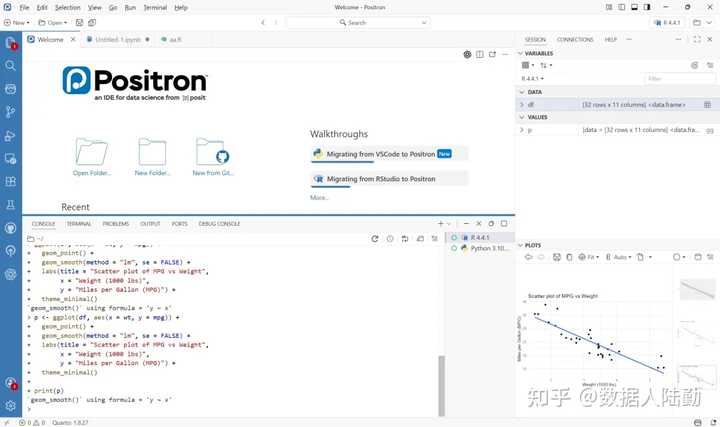Open the New dropdown in the top toolbar
The image size is (720, 427).
17,22
